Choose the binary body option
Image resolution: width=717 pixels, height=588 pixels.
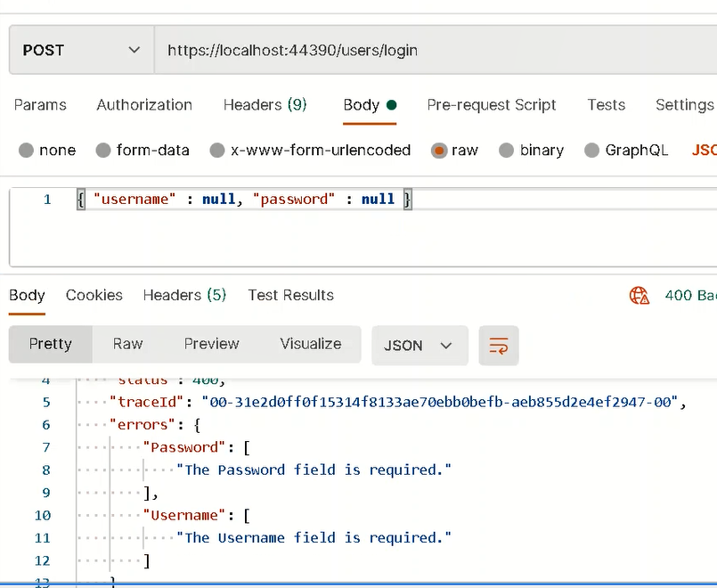pyautogui.click(x=506, y=150)
